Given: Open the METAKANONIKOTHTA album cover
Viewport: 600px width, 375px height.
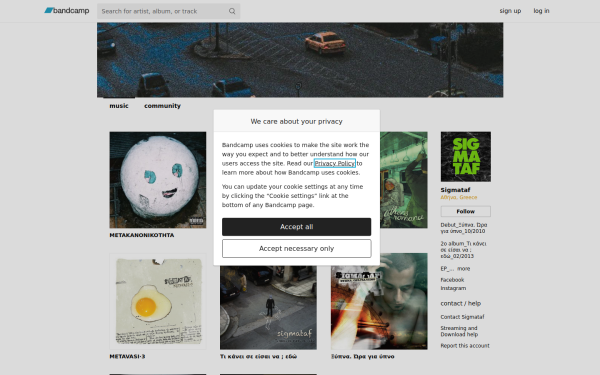Looking at the screenshot, I should pos(158,180).
